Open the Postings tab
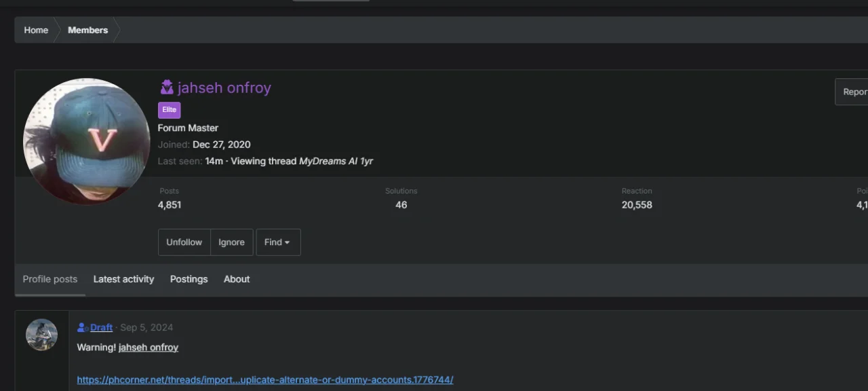This screenshot has height=391, width=868. pyautogui.click(x=189, y=279)
